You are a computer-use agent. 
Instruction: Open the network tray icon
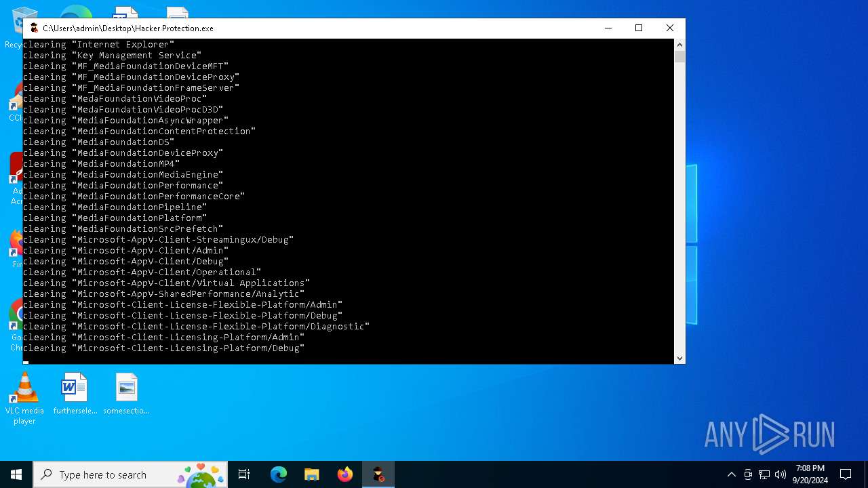[x=764, y=474]
